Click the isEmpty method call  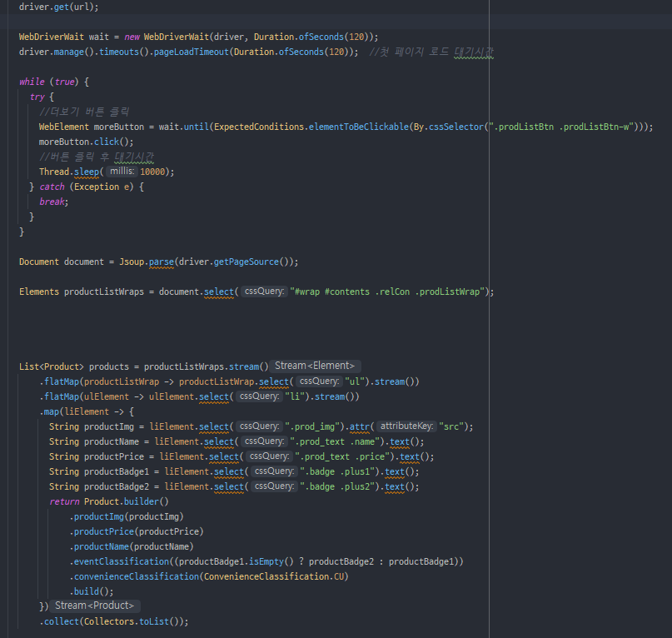pyautogui.click(x=266, y=562)
